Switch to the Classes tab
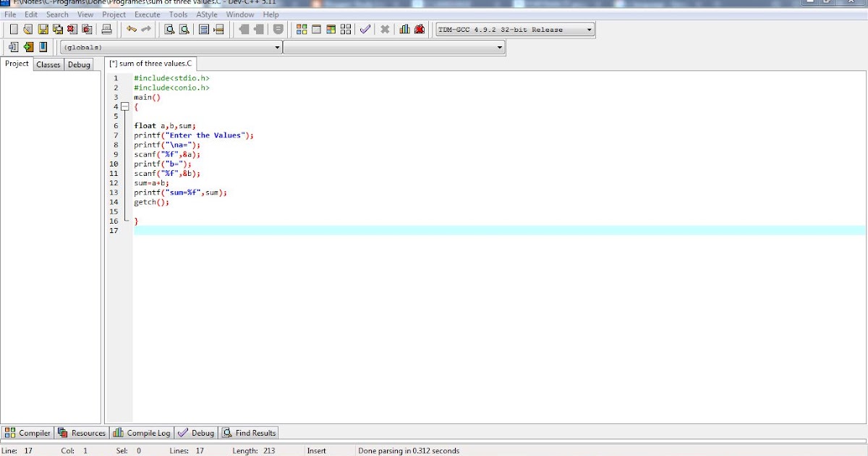The width and height of the screenshot is (868, 456). 48,64
